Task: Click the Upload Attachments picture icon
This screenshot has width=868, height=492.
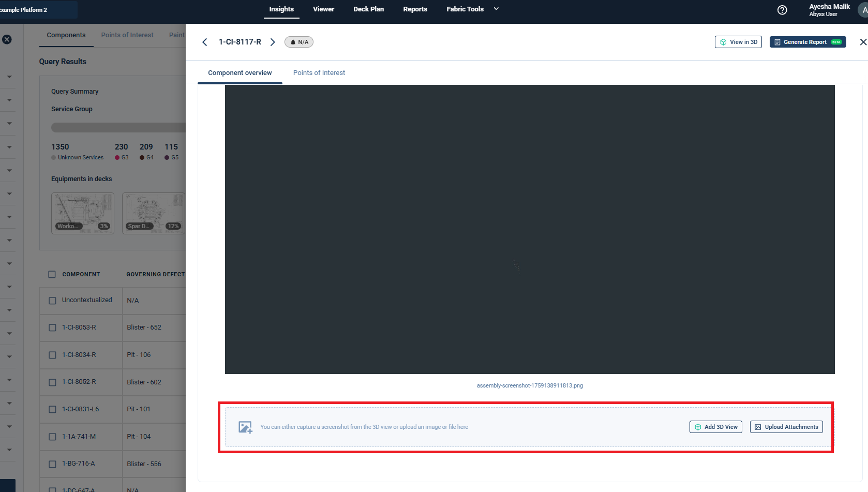Action: tap(757, 427)
